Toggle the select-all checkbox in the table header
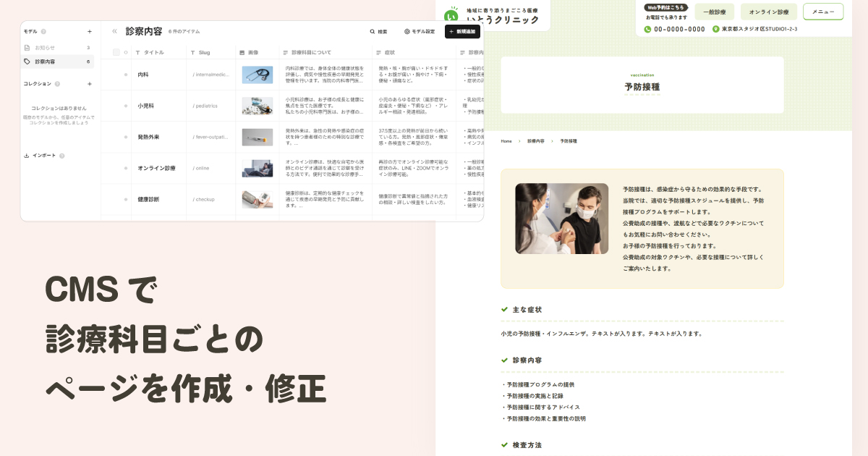Image resolution: width=868 pixels, height=456 pixels. (x=116, y=51)
